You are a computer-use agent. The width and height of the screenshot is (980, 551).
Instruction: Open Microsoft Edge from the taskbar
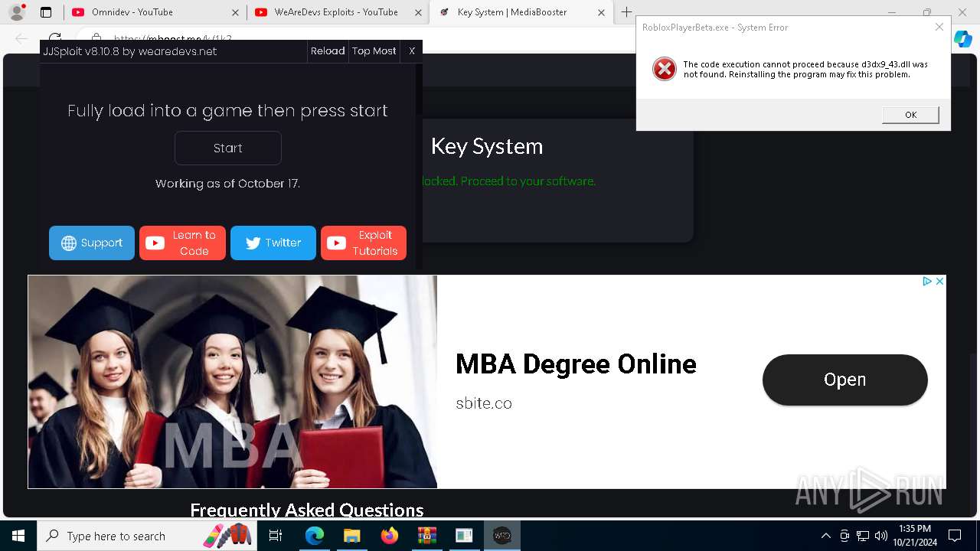click(315, 536)
